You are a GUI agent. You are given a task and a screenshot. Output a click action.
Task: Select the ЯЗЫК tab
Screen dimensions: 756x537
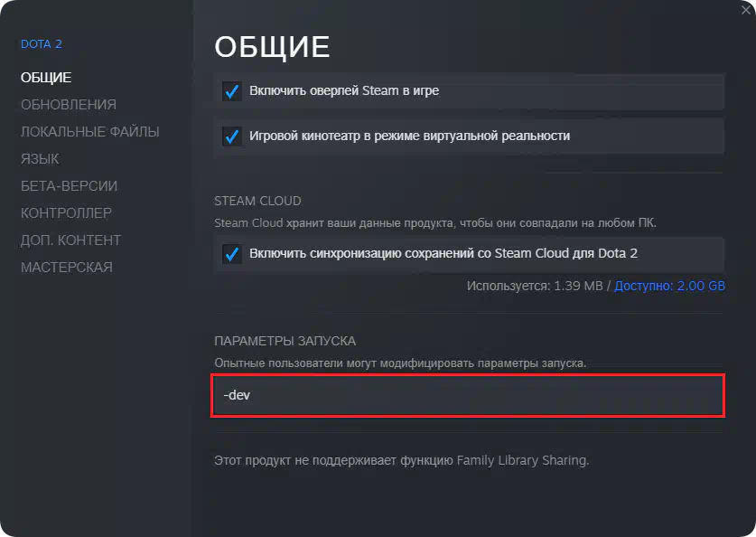pos(40,159)
